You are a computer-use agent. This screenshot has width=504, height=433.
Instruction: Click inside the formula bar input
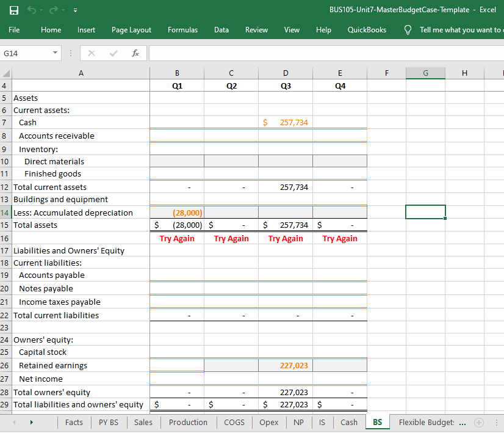(x=326, y=53)
